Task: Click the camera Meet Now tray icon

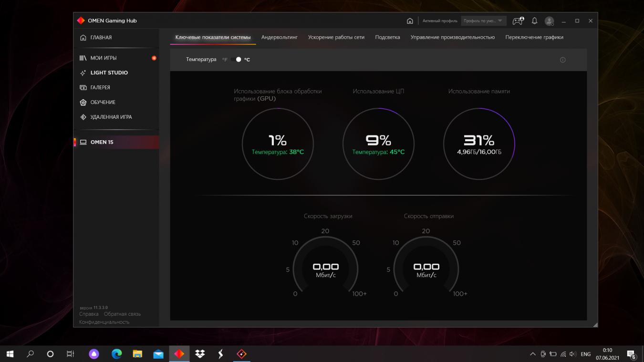Action: [543, 354]
